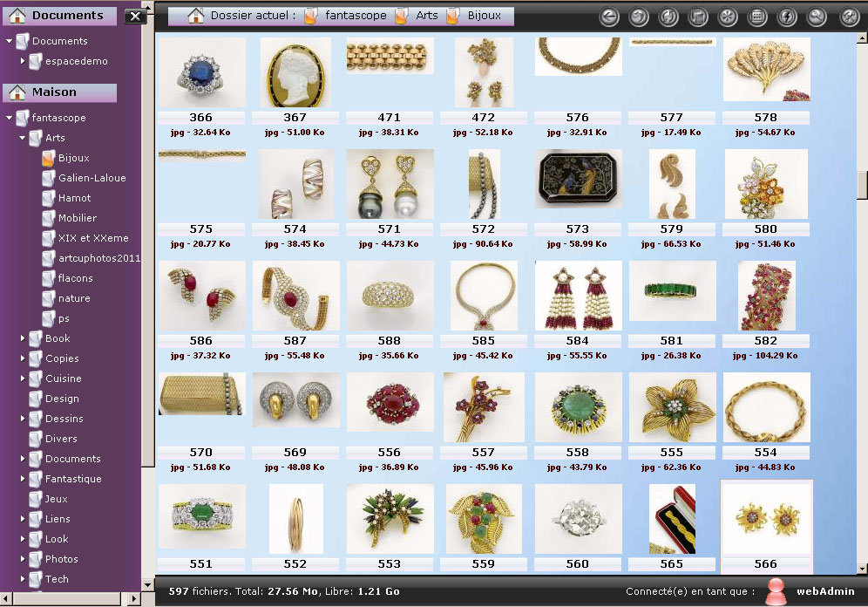Click the sidebar horizontal scroll-left arrow

click(5, 598)
